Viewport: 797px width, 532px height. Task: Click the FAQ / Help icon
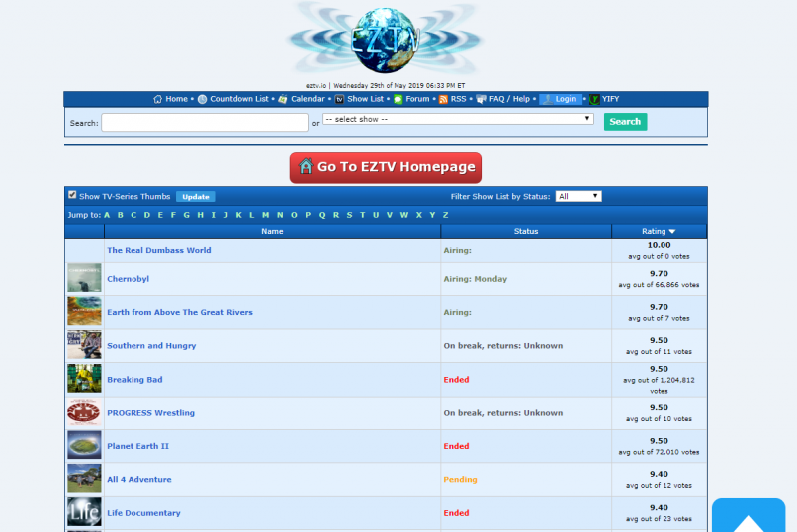tap(481, 99)
